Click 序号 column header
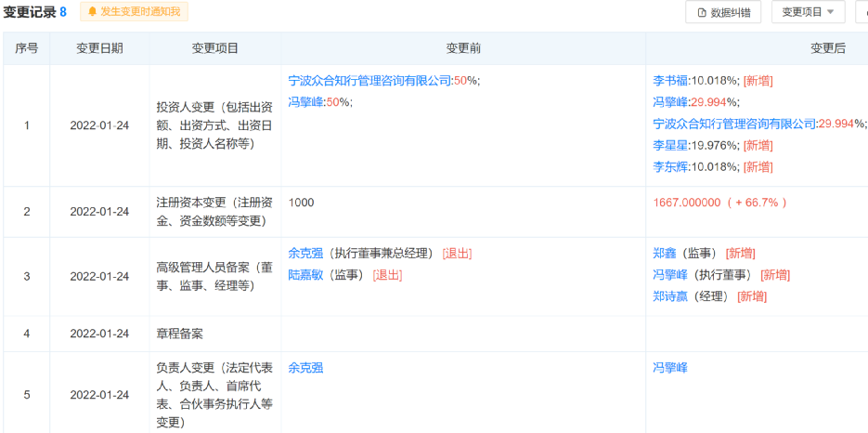Screen dimensions: 868x433 27,49
